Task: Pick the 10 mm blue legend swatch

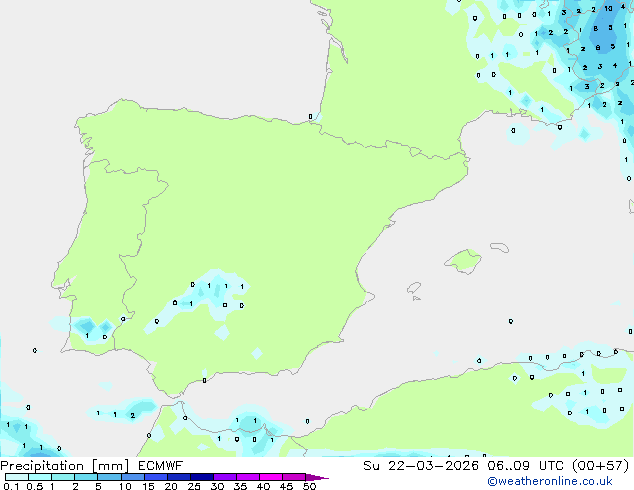Action: (x=132, y=477)
